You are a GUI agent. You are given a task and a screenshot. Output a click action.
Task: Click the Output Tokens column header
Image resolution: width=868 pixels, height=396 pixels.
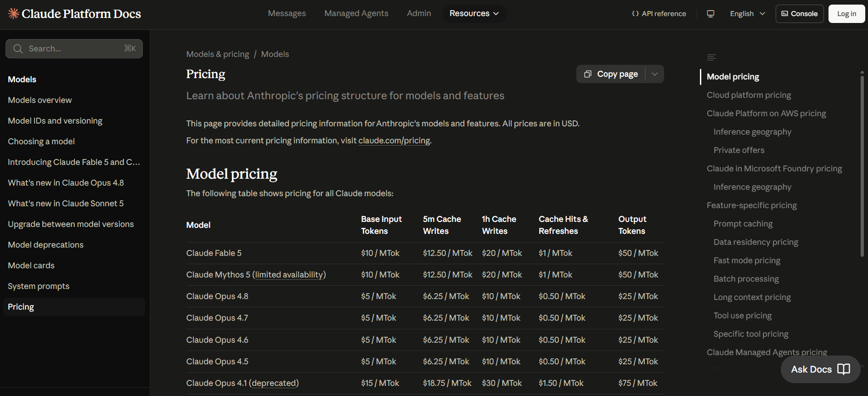click(x=632, y=225)
